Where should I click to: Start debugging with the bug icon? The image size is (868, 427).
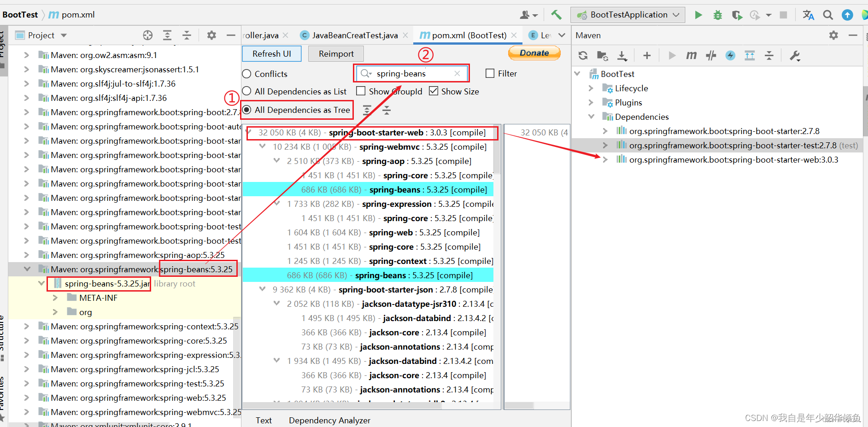pyautogui.click(x=717, y=15)
